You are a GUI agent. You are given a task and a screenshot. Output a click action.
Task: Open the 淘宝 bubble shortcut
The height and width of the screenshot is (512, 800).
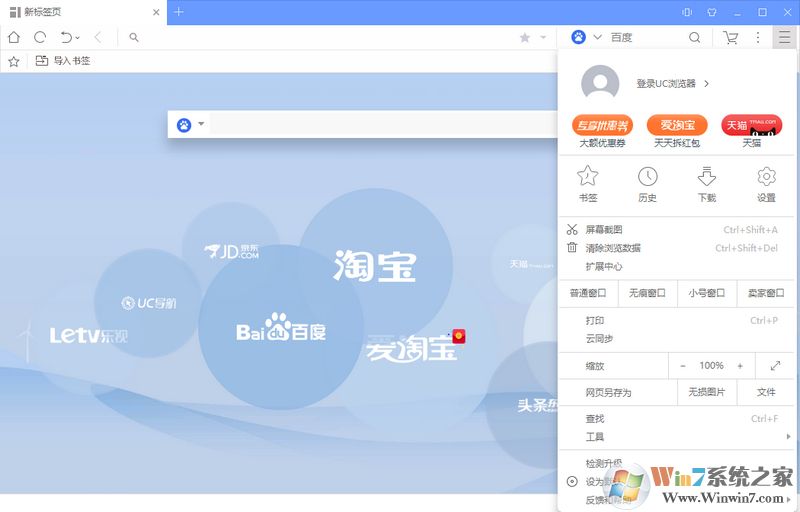375,265
